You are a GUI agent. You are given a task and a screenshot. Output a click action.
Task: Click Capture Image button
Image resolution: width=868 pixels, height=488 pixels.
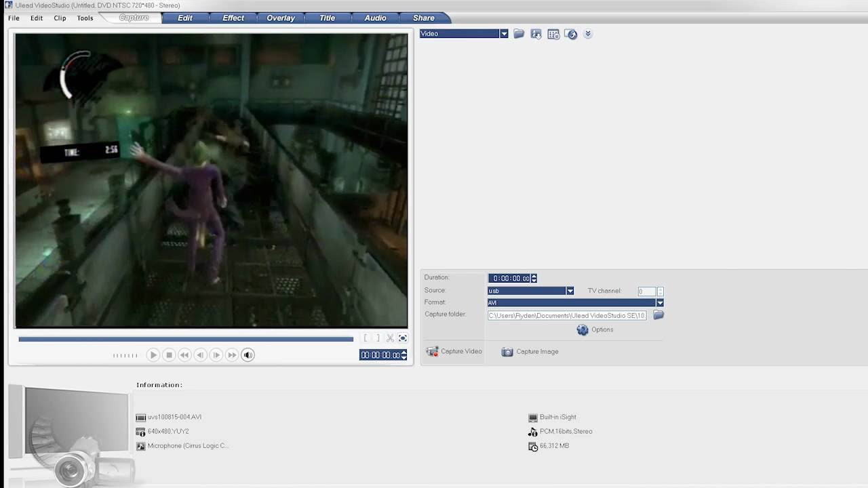pyautogui.click(x=530, y=352)
